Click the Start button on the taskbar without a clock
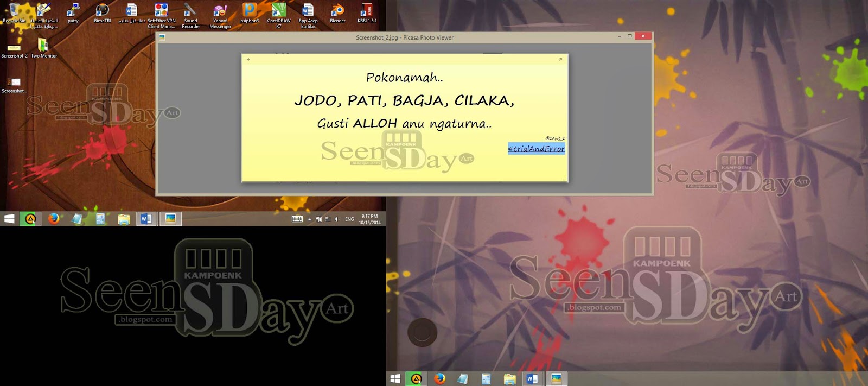This screenshot has width=868, height=386. click(x=395, y=378)
